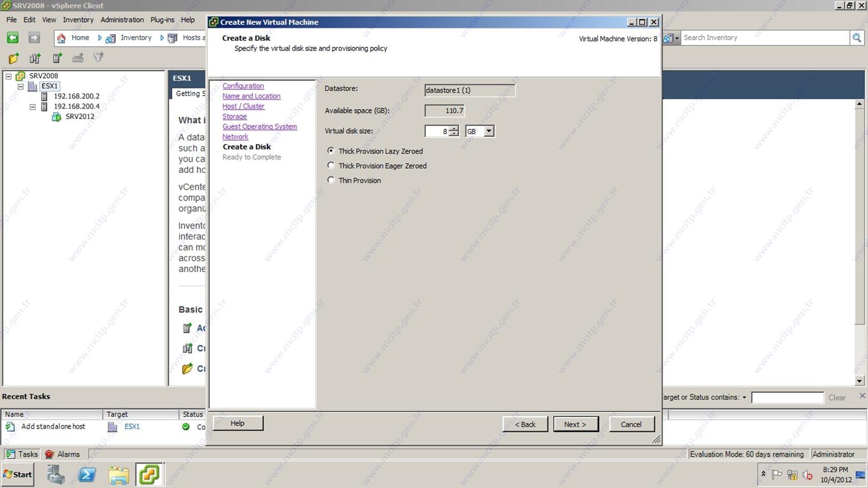Open the Target or Status contains dropdown
Image resolution: width=868 pixels, height=488 pixels.
[x=745, y=398]
